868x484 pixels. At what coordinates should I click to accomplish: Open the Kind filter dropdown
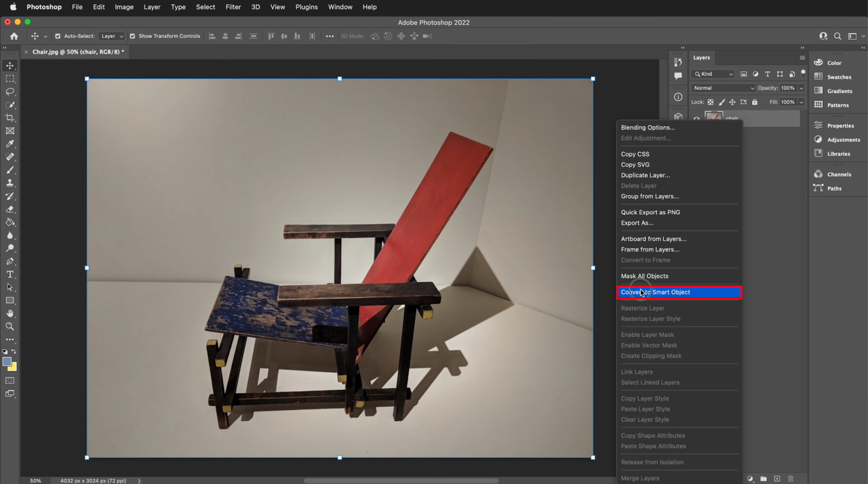click(x=713, y=74)
